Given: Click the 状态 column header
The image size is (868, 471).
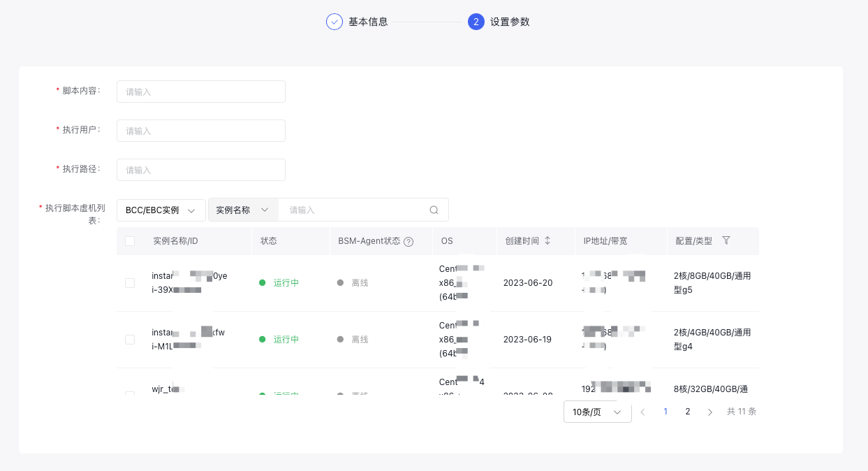Looking at the screenshot, I should 269,241.
